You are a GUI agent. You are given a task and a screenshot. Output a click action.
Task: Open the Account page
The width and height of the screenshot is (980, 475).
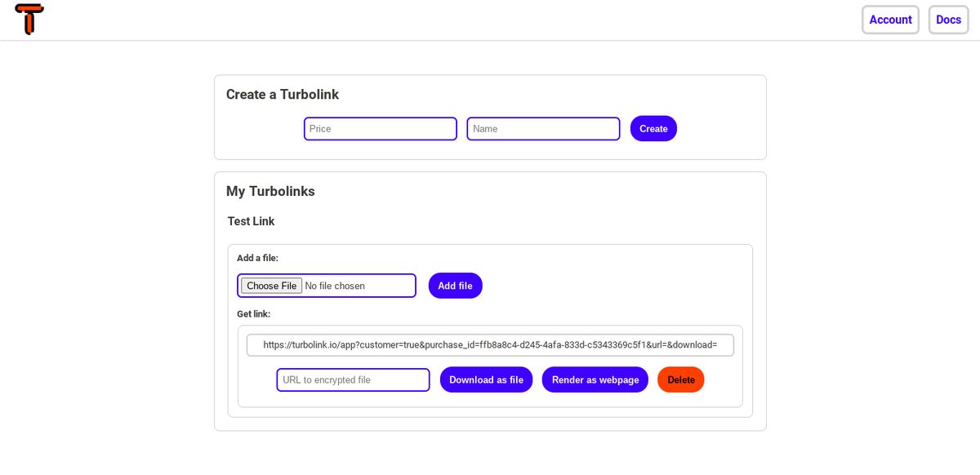click(x=890, y=20)
